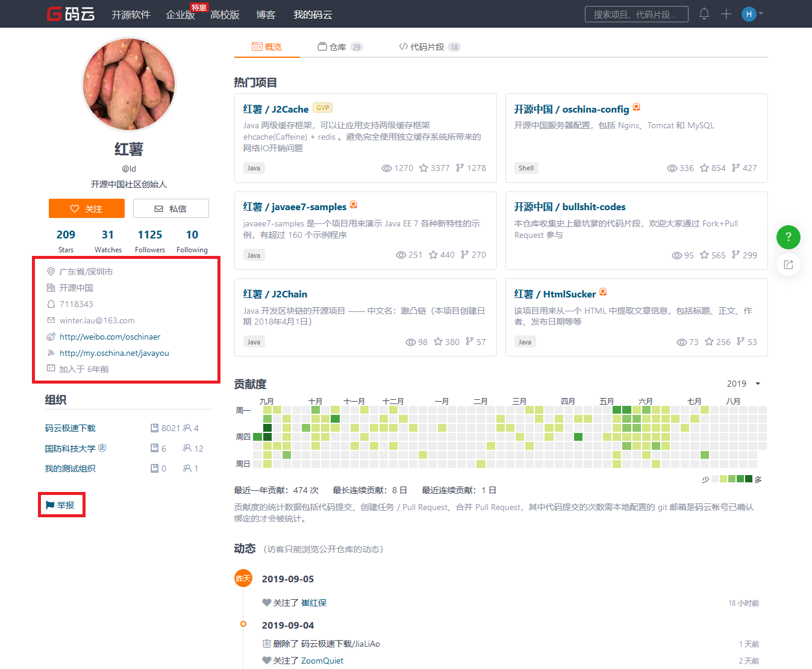Click the verified badge beside 国防科技大学
Image resolution: width=812 pixels, height=669 pixels.
102,448
